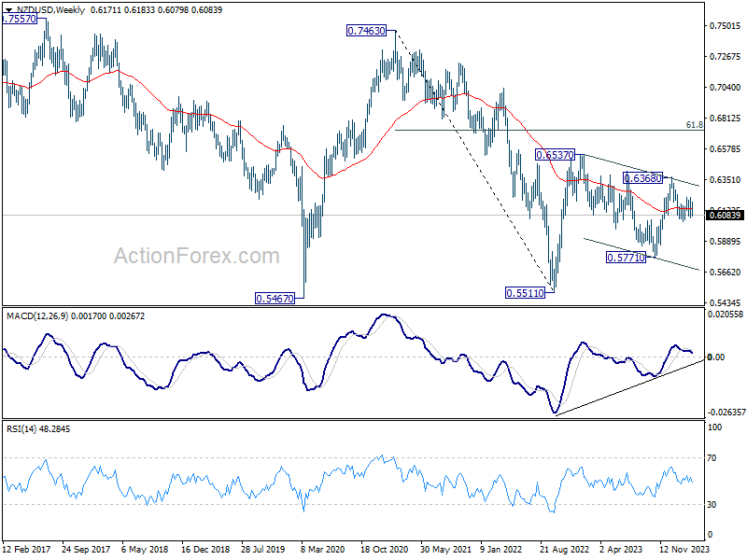Screen dimensions: 747x560
Task: Click the 2 Apr 2023 date label
Action: point(623,550)
